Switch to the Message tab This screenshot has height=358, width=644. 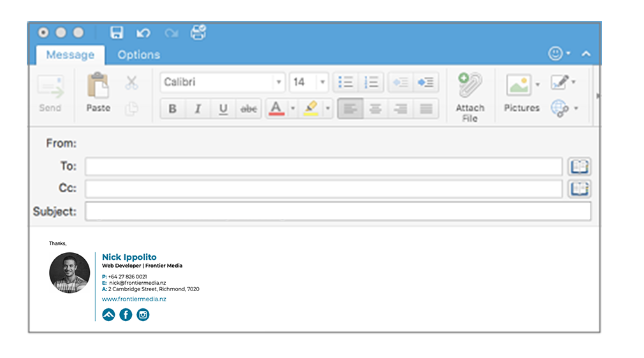click(x=70, y=55)
